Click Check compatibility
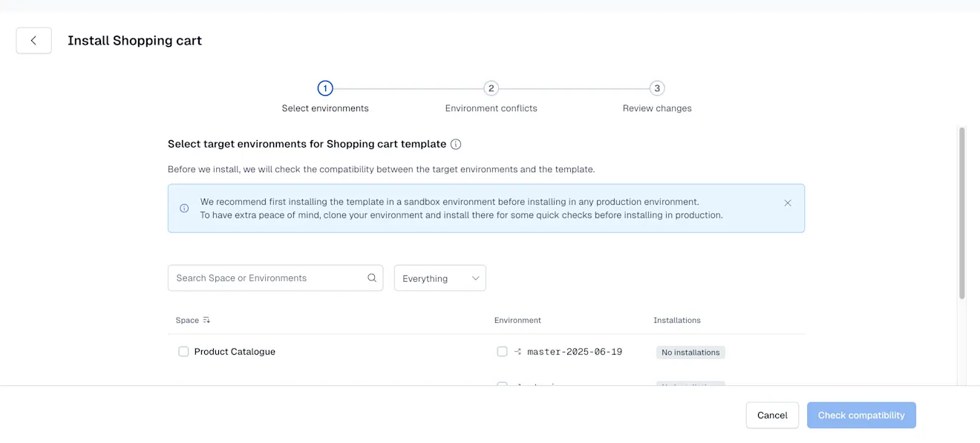The image size is (980, 443). click(x=861, y=415)
